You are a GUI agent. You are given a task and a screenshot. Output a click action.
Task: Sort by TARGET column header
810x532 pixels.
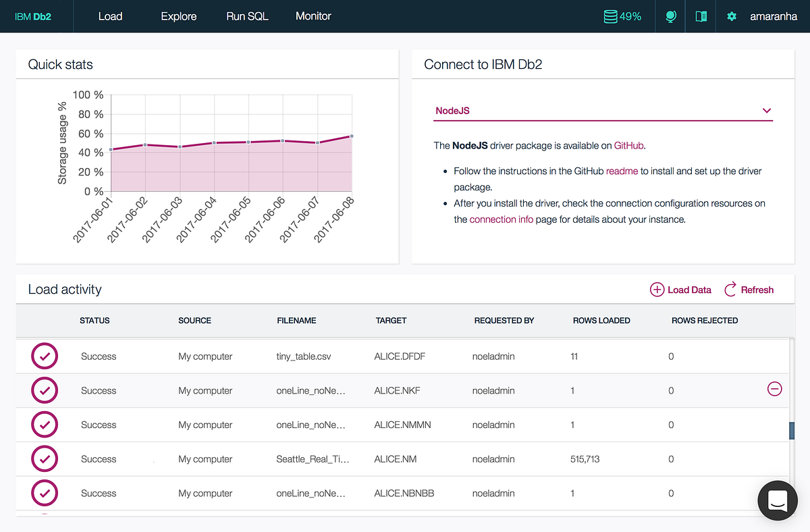pos(391,321)
